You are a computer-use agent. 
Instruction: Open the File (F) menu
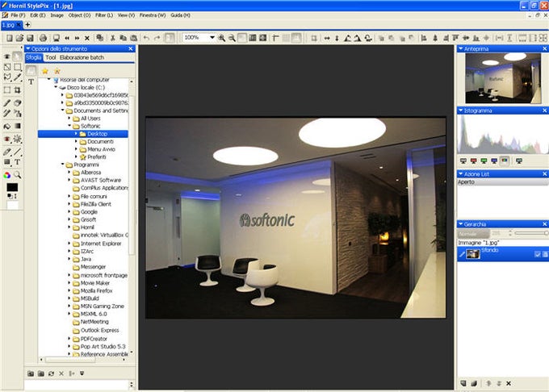(18, 15)
